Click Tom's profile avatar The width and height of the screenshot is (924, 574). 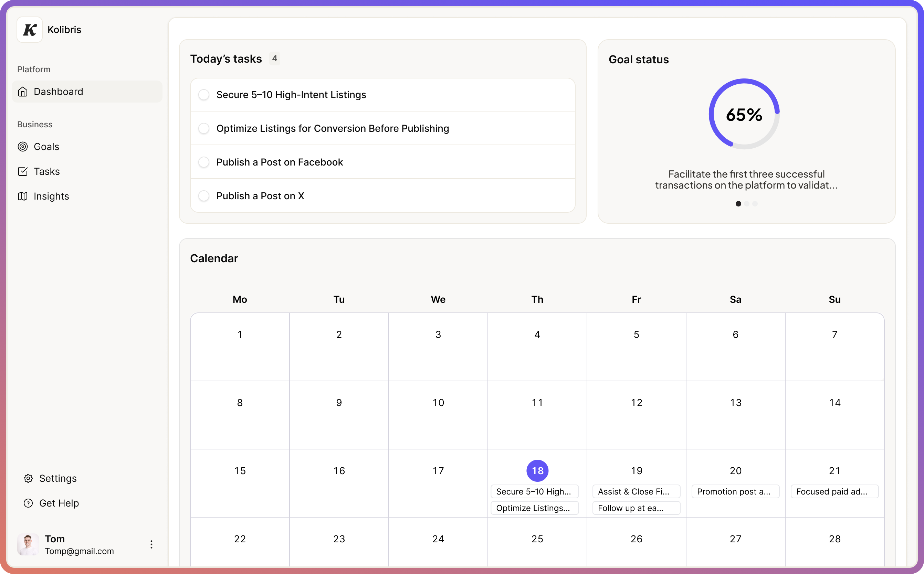[x=28, y=544]
